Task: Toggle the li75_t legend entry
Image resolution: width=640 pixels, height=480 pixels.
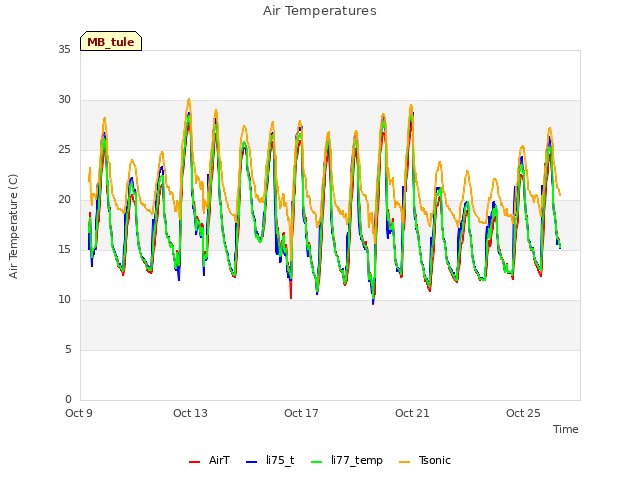Action: (270, 460)
